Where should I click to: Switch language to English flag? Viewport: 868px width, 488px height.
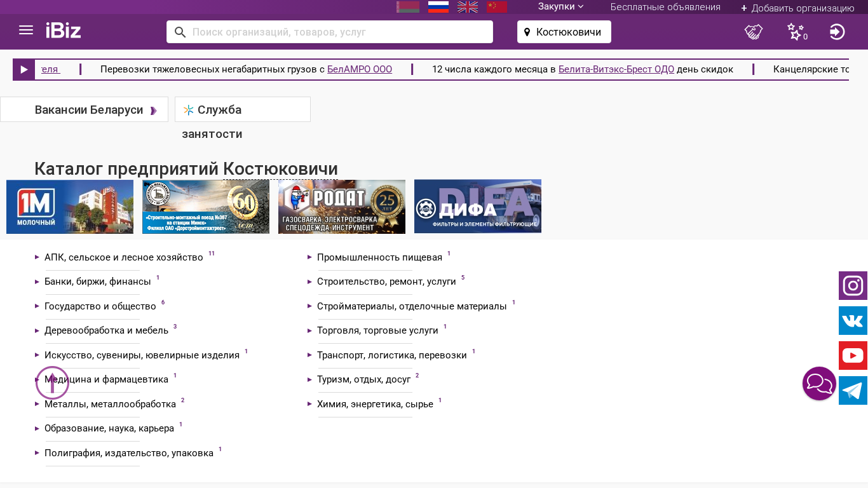(x=468, y=7)
